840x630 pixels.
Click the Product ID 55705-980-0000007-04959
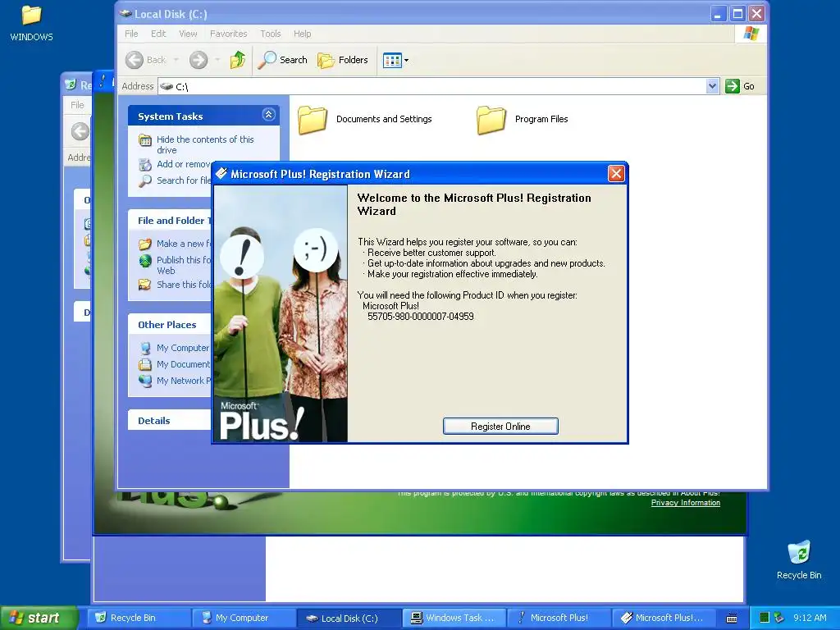[421, 317]
